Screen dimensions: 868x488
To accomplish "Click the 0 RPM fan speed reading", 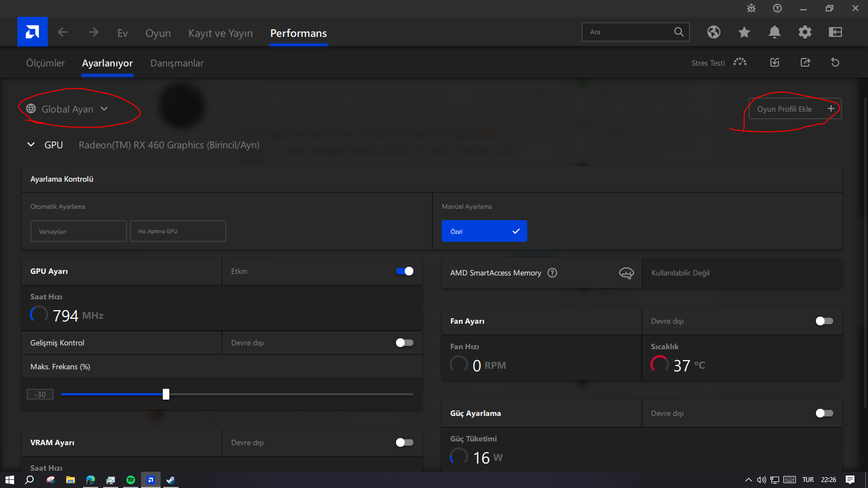I will click(489, 365).
